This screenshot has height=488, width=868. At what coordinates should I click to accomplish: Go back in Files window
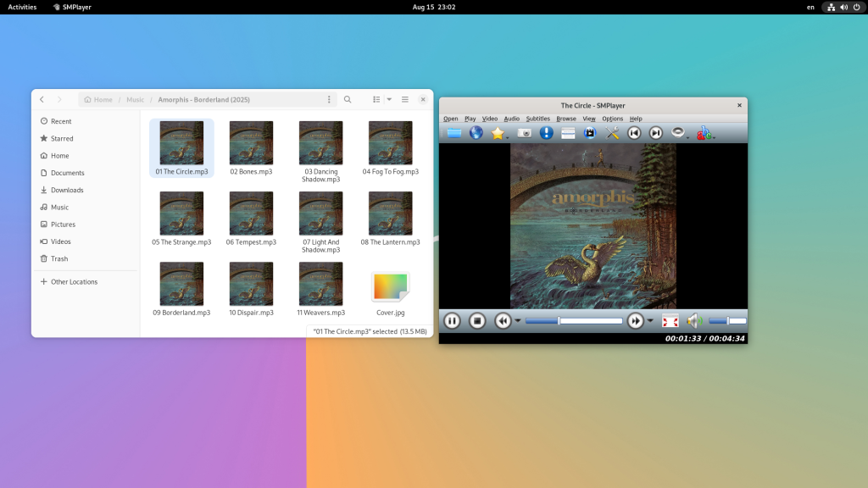42,100
